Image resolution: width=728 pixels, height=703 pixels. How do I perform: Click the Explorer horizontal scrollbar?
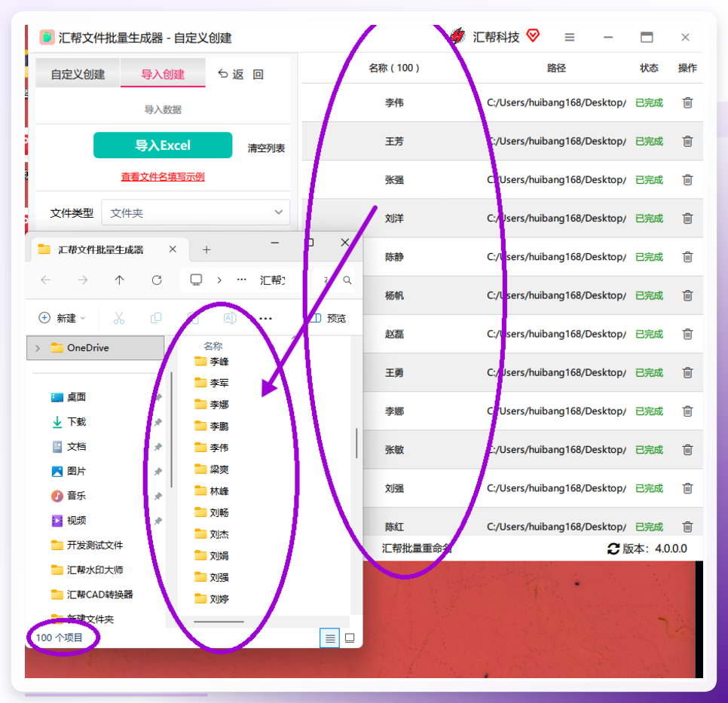pos(219,622)
